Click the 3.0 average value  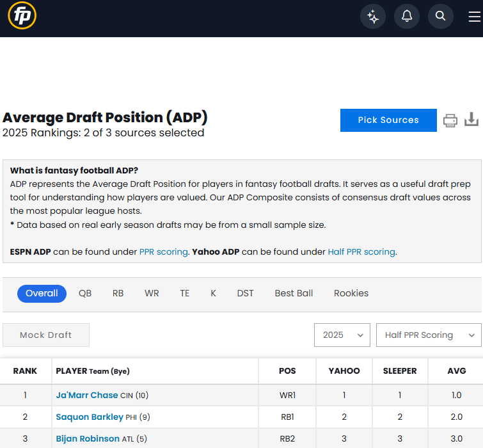457,438
